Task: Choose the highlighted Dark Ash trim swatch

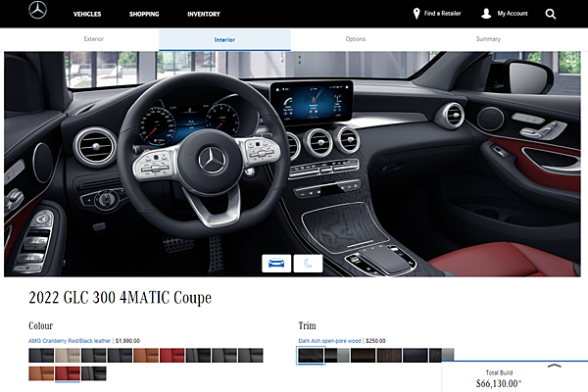Action: tap(311, 355)
